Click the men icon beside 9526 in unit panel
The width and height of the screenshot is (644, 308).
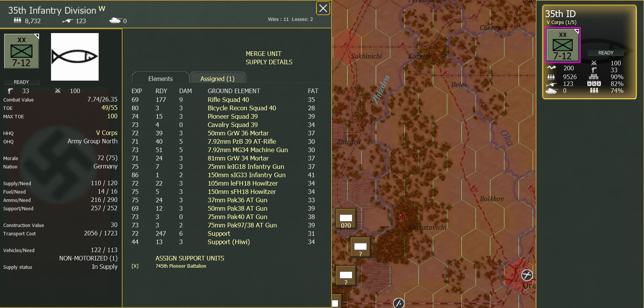(551, 77)
